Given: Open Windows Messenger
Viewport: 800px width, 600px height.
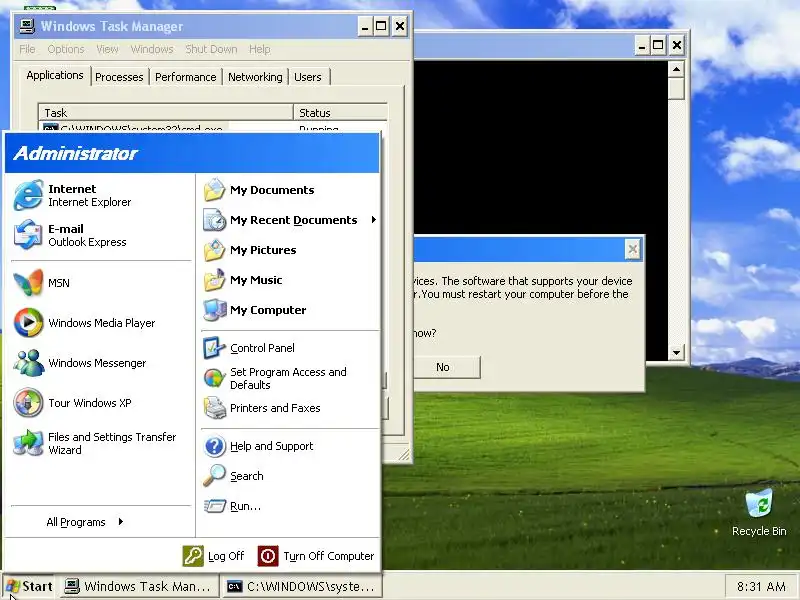Looking at the screenshot, I should (101, 363).
